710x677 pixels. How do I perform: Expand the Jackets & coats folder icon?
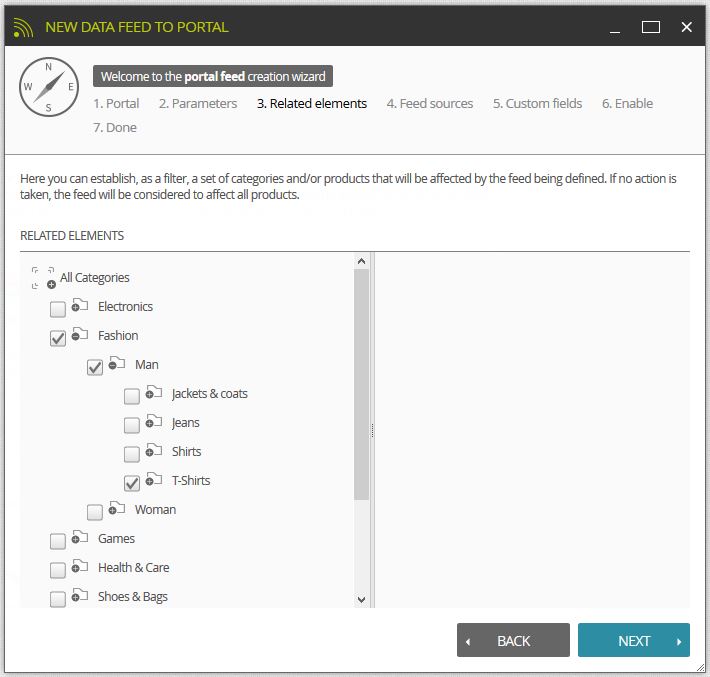pos(154,392)
